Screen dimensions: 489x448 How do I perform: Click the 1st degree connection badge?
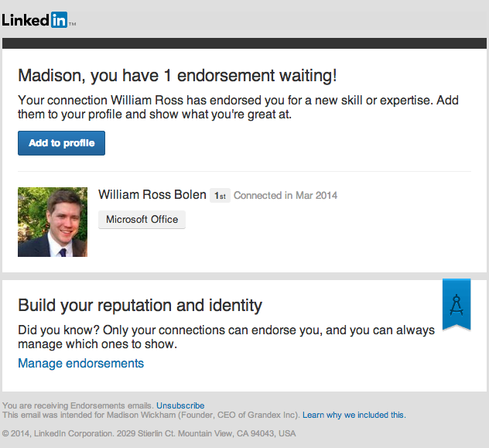tap(220, 196)
